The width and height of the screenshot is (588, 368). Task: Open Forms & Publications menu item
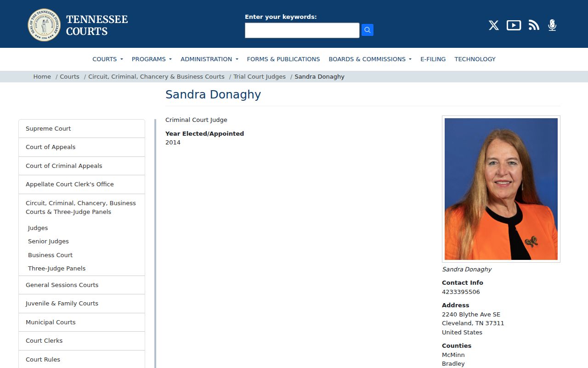(283, 59)
